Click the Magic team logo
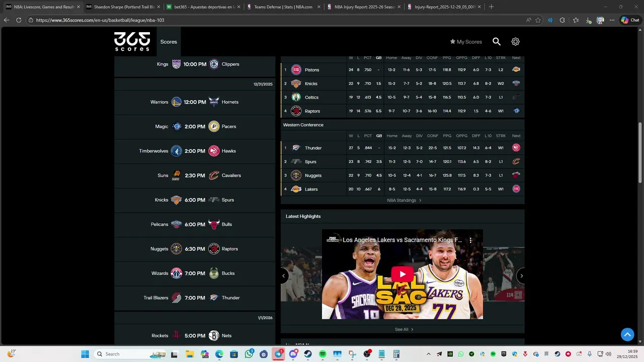 (x=177, y=127)
